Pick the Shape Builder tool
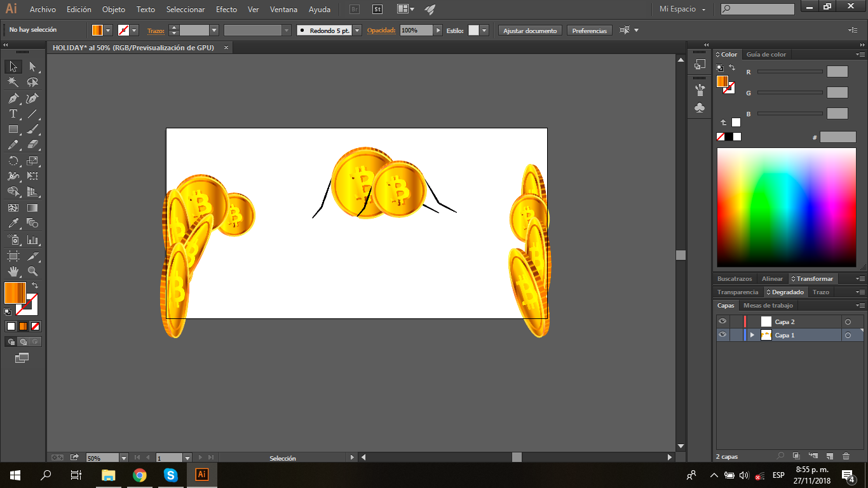Screen dimensions: 868x488 (13, 191)
